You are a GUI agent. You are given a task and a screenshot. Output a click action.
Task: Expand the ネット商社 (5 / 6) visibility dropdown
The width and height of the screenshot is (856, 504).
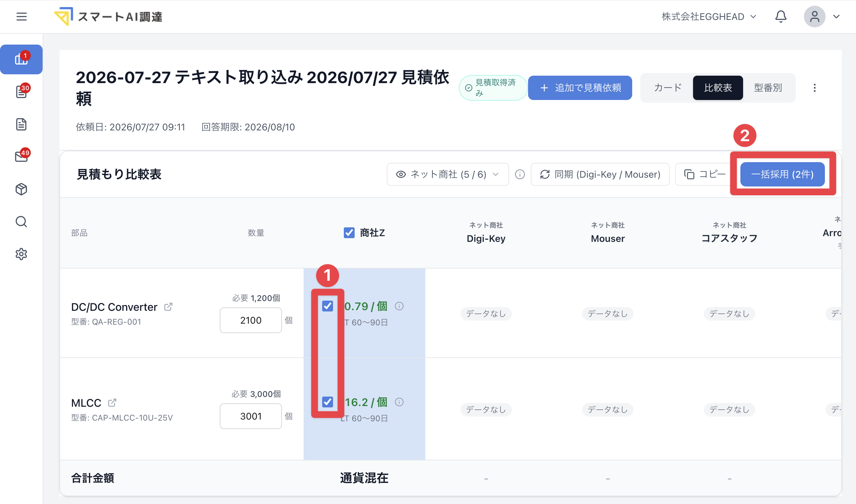(448, 174)
